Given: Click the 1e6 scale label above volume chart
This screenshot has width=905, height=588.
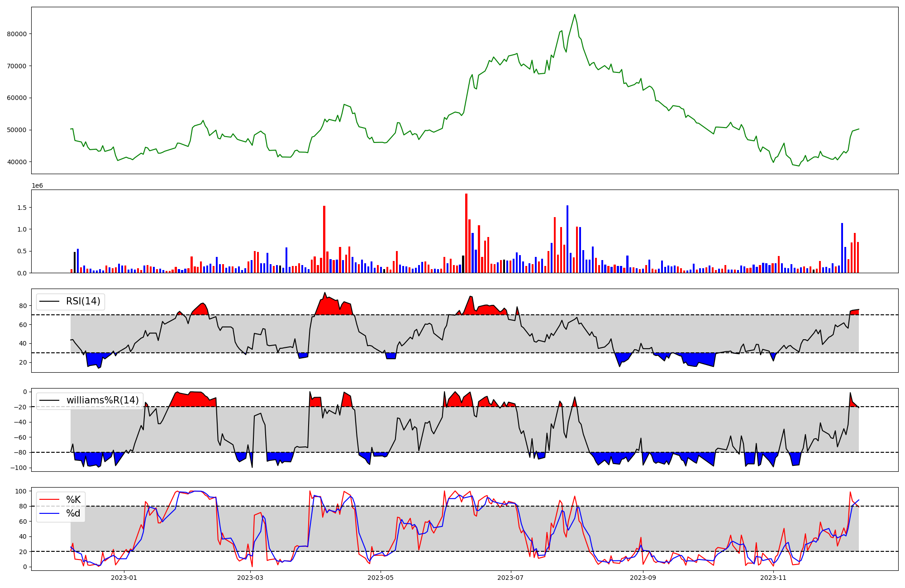Looking at the screenshot, I should (x=37, y=185).
